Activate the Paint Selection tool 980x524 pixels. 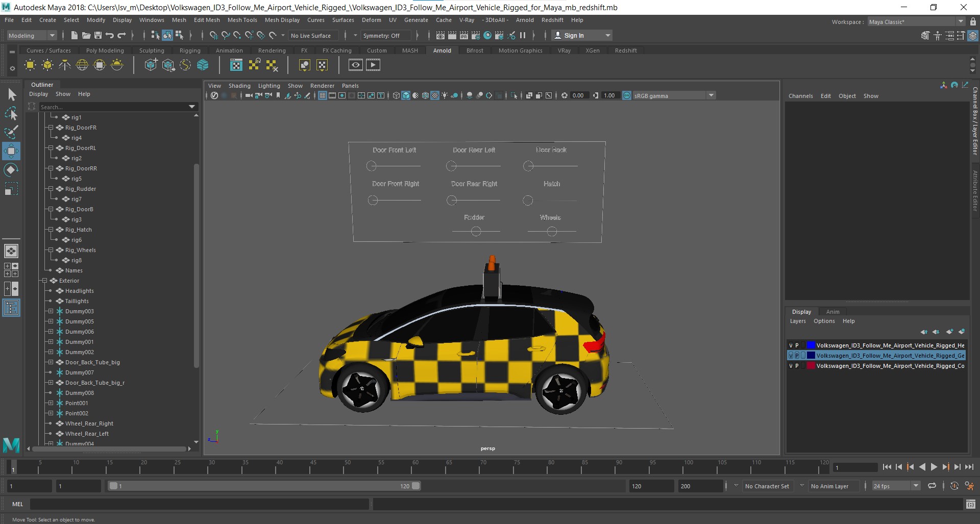click(11, 133)
